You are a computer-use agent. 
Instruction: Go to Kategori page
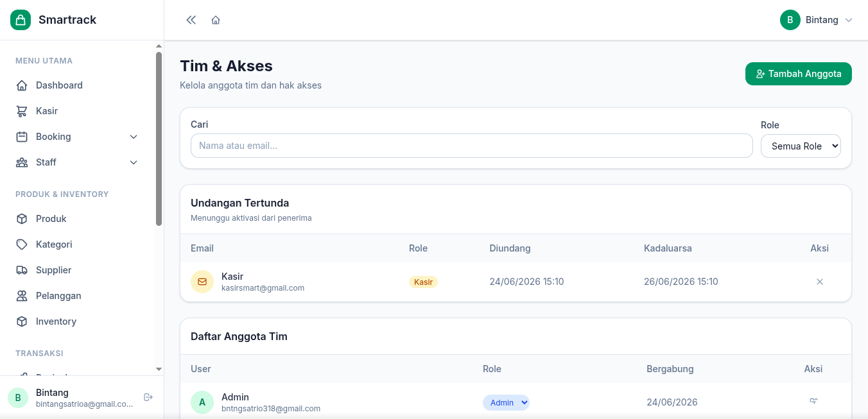[x=77, y=244]
